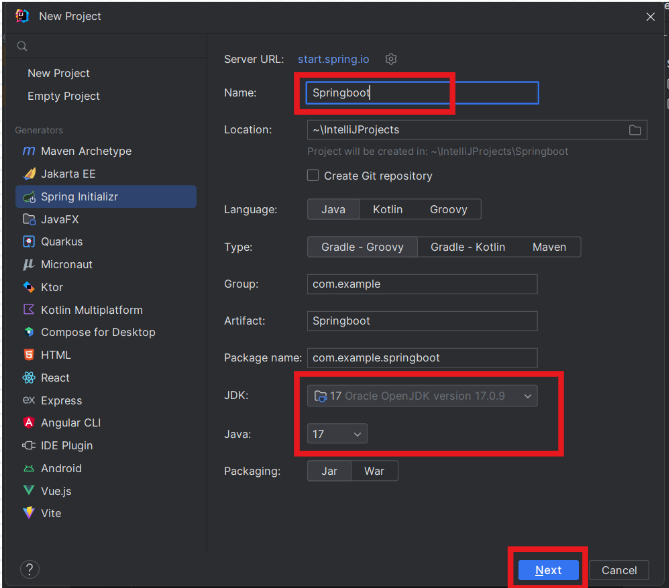Choose the HTML generator
Image resolution: width=669 pixels, height=588 pixels.
106,355
